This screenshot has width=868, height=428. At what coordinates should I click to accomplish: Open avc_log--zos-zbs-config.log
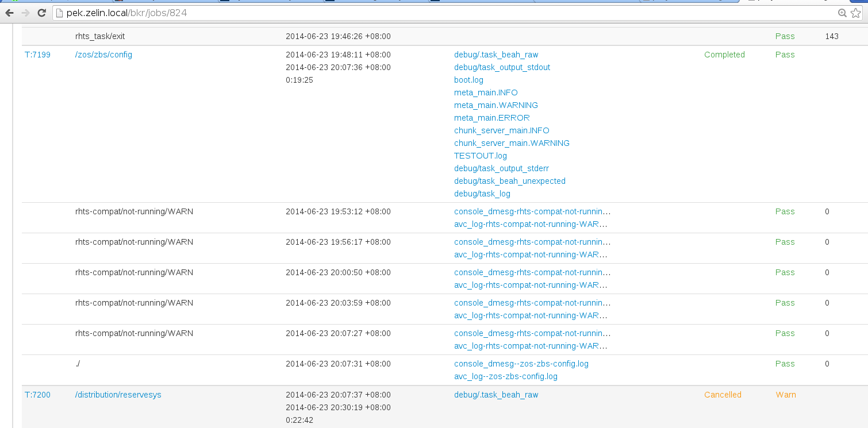[x=506, y=376]
